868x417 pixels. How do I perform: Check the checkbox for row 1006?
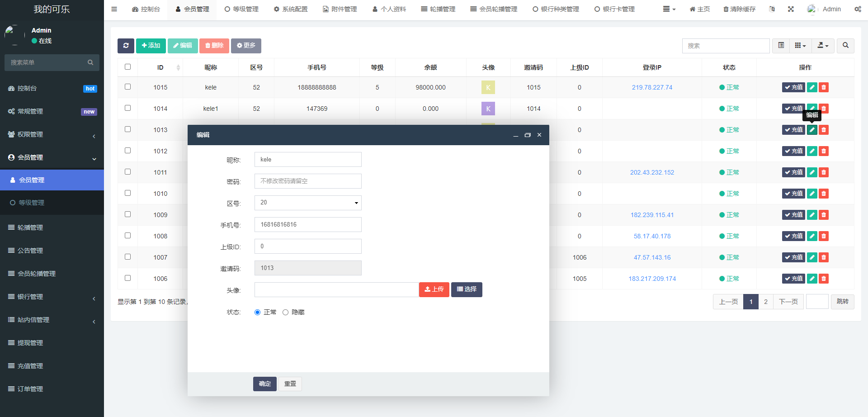coord(127,278)
